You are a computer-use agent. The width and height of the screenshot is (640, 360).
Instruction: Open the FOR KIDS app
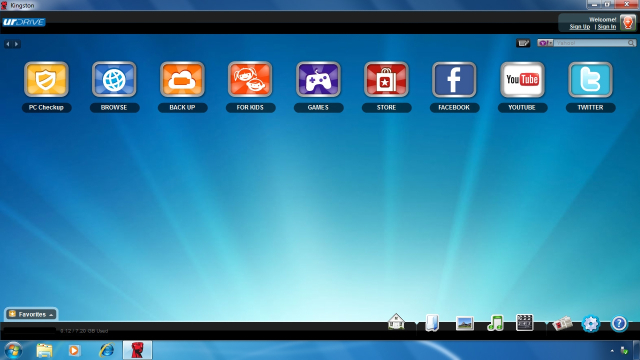(x=250, y=79)
